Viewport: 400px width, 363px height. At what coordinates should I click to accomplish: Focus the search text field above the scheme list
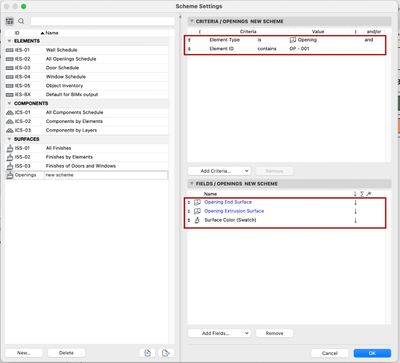(102, 21)
